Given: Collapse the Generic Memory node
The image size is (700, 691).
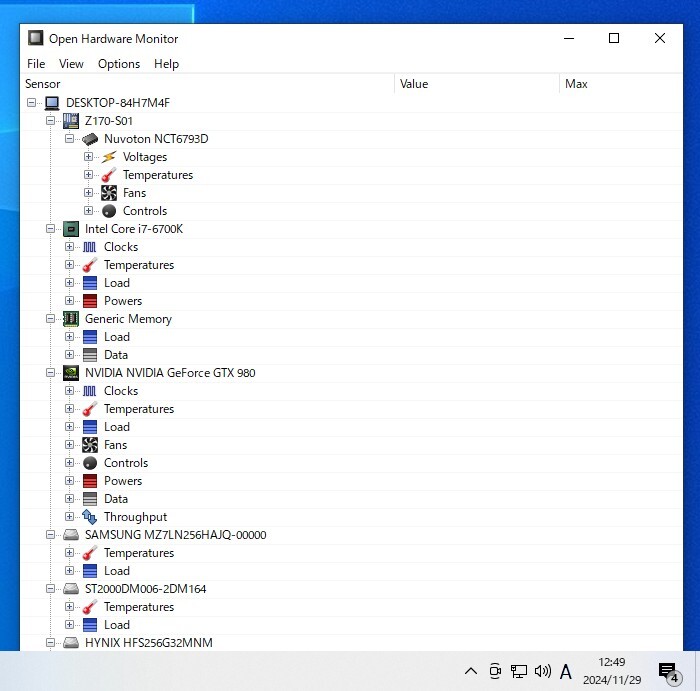Looking at the screenshot, I should [x=50, y=319].
